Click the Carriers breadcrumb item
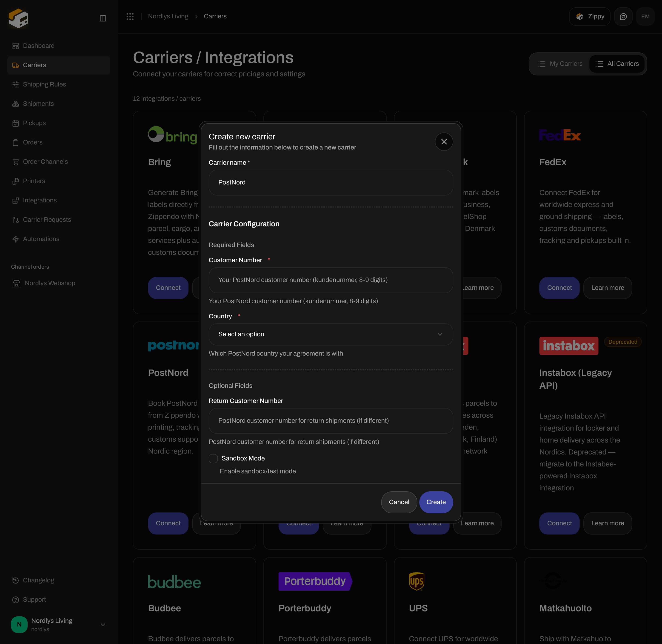Image resolution: width=662 pixels, height=644 pixels. click(x=215, y=17)
